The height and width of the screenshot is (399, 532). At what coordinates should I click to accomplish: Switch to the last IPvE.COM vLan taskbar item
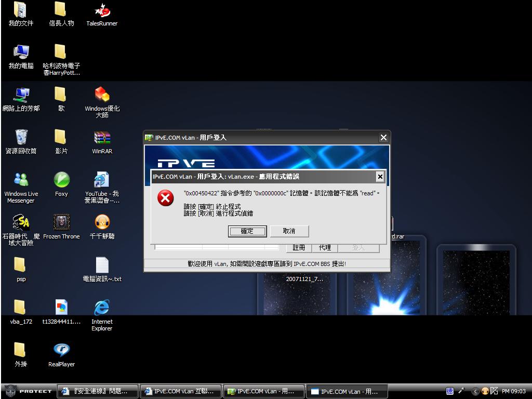click(347, 391)
